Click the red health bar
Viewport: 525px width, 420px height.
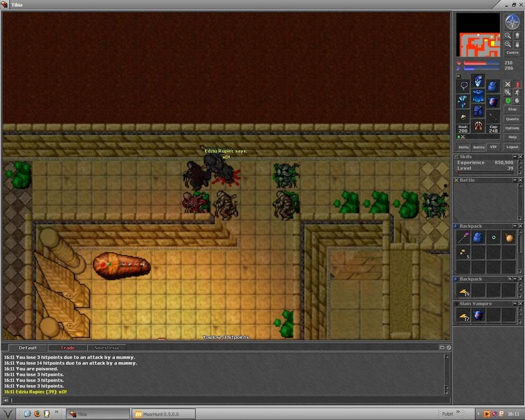point(481,63)
